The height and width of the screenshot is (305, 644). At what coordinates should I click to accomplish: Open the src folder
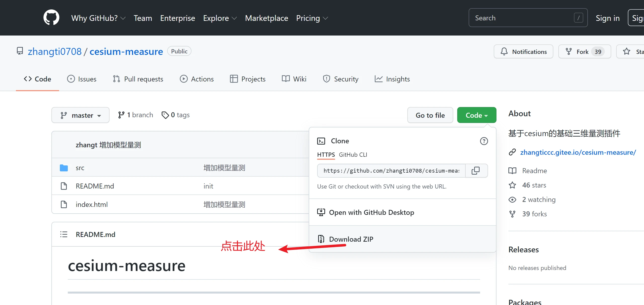pos(80,168)
